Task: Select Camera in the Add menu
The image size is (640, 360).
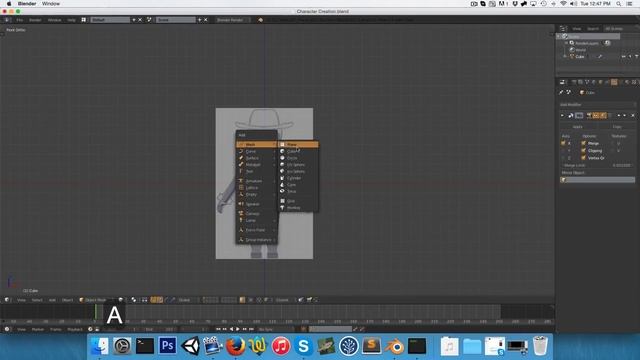Action: pyautogui.click(x=256, y=213)
